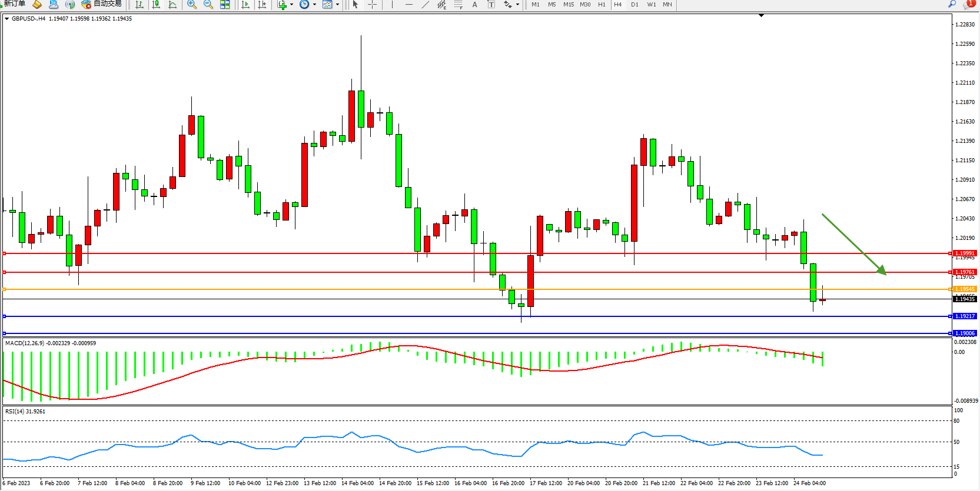Screen dimensions: 980x491
Task: Open the tile windows grid icon
Action: click(225, 4)
